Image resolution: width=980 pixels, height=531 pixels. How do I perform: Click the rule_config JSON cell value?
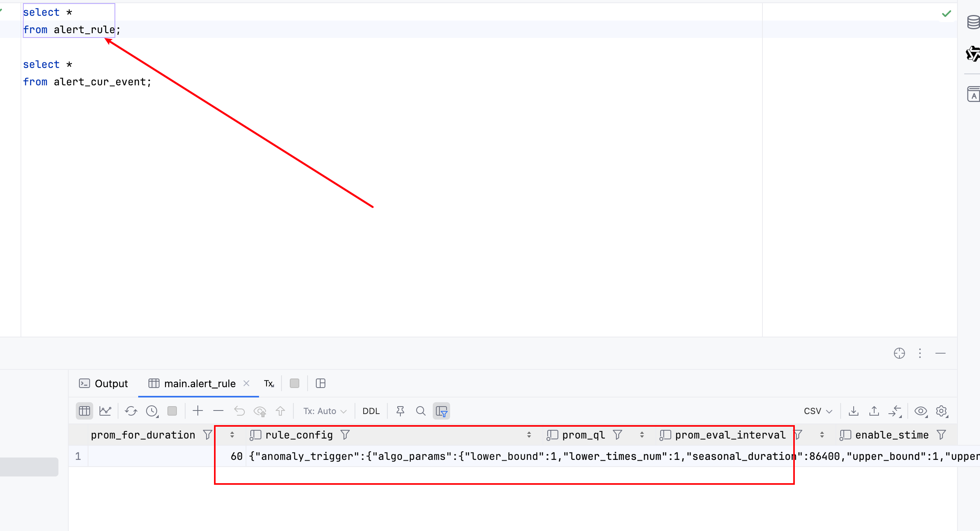tap(395, 456)
